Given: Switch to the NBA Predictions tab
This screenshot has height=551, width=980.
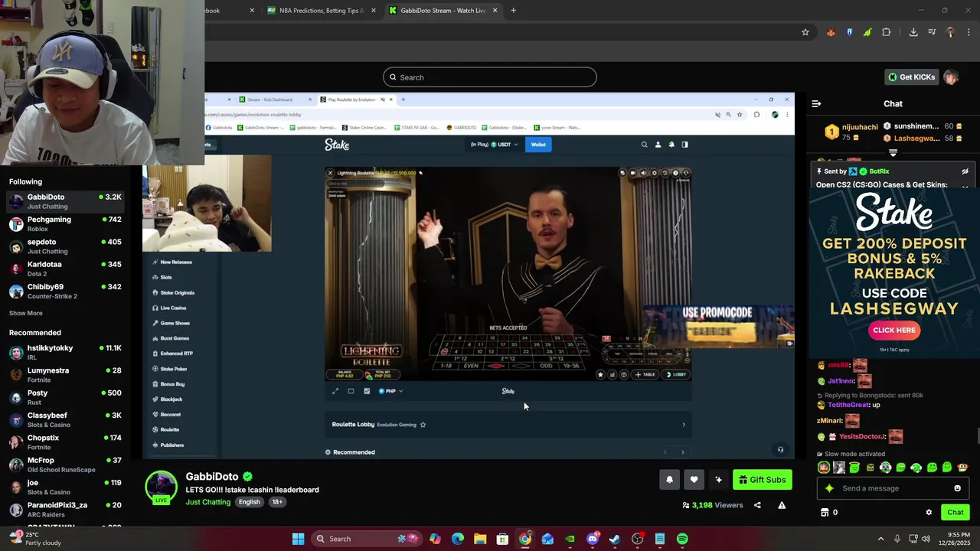Looking at the screenshot, I should [322, 10].
